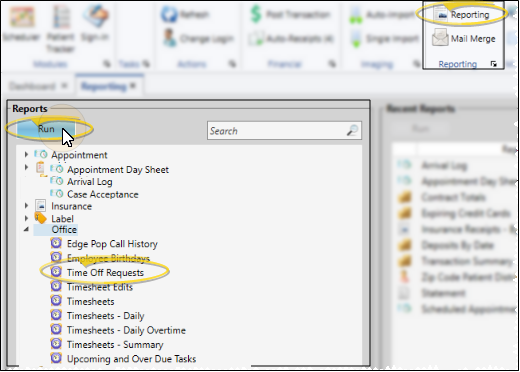Click the Insurance folder icon
520x372 pixels.
coord(40,206)
